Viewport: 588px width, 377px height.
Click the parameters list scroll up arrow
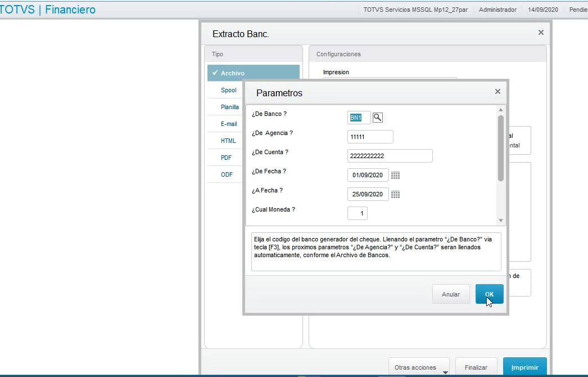point(501,110)
